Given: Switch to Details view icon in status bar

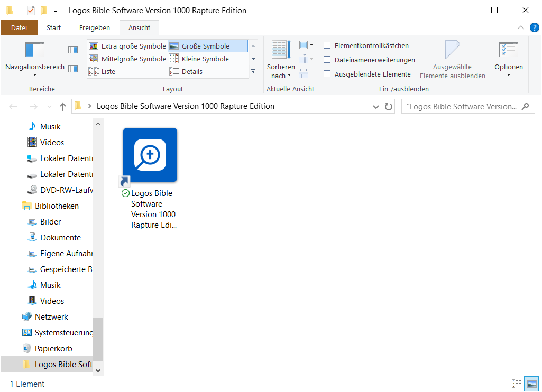Looking at the screenshot, I should [517, 384].
